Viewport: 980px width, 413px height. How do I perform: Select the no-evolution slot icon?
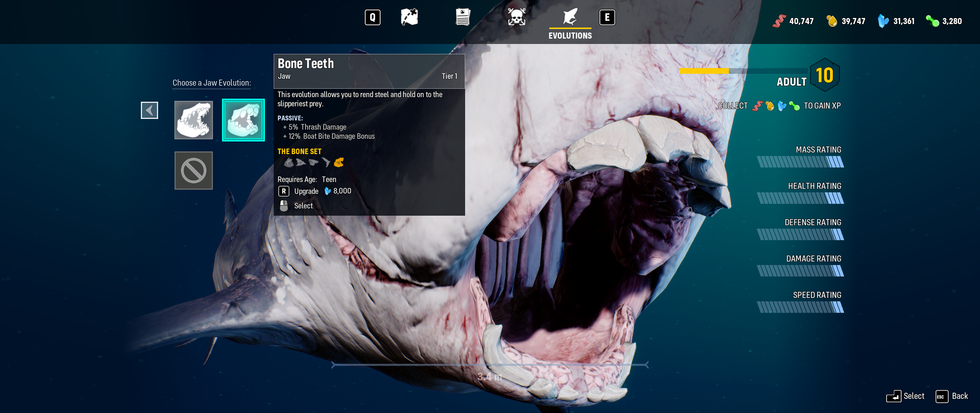(194, 171)
